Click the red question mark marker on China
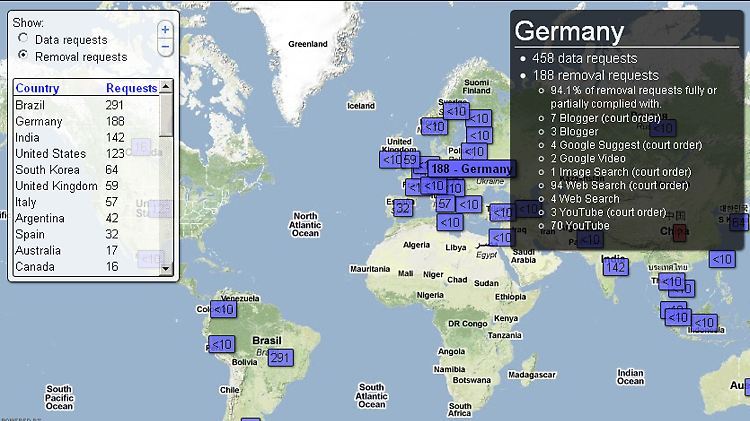 [x=680, y=234]
